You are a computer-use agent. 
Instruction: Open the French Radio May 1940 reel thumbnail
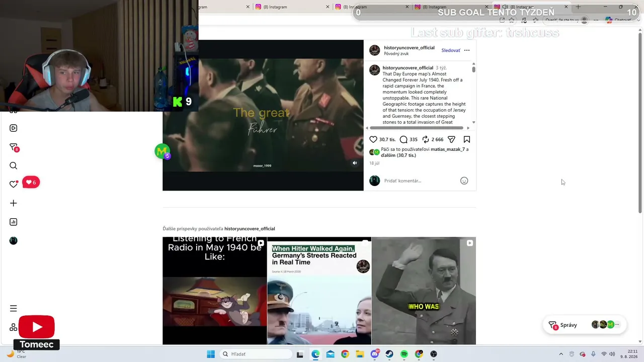click(214, 291)
